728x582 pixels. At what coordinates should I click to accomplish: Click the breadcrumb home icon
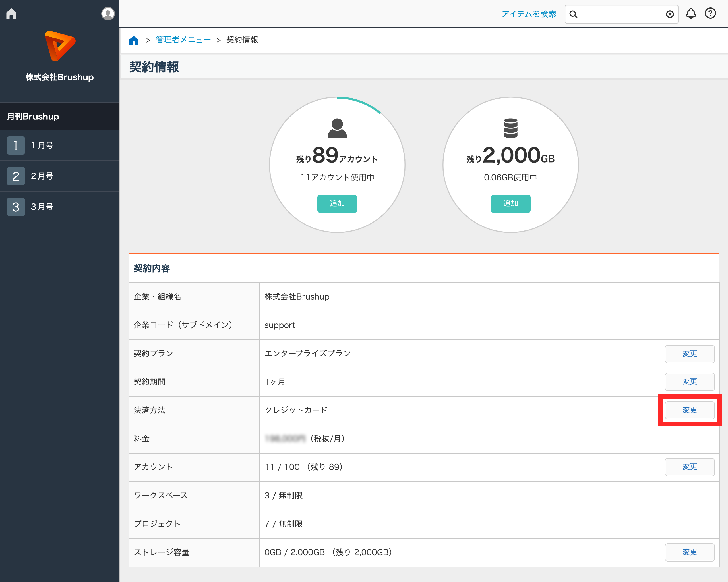pyautogui.click(x=134, y=40)
